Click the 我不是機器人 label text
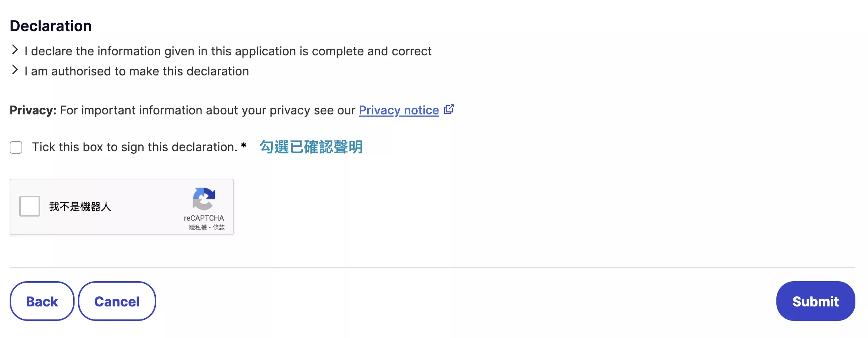 pos(80,207)
